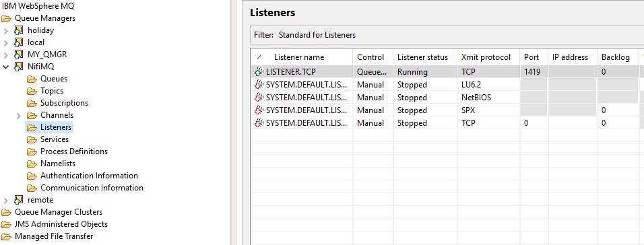Image resolution: width=644 pixels, height=245 pixels.
Task: Click the local queue manager icon
Action: (18, 42)
